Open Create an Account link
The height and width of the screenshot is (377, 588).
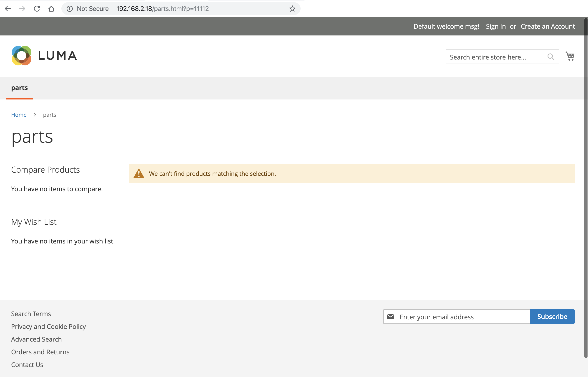click(x=548, y=26)
